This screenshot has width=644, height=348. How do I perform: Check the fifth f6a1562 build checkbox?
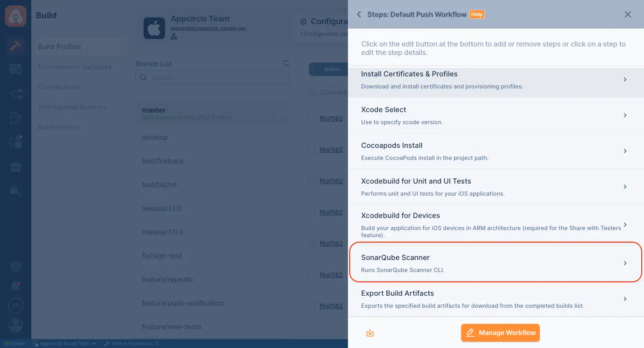312,243
